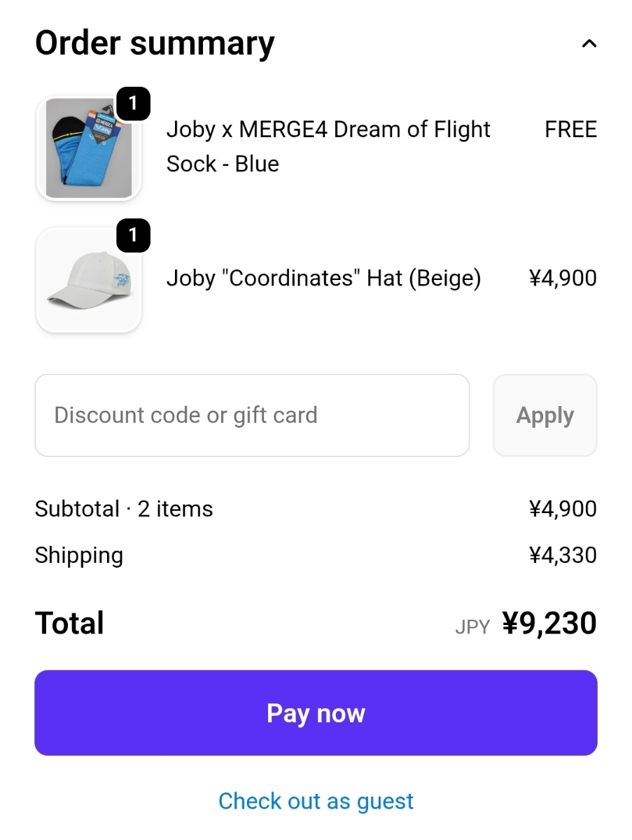Open the beige hat product thumbnail
The width and height of the screenshot is (632, 840).
click(x=88, y=280)
